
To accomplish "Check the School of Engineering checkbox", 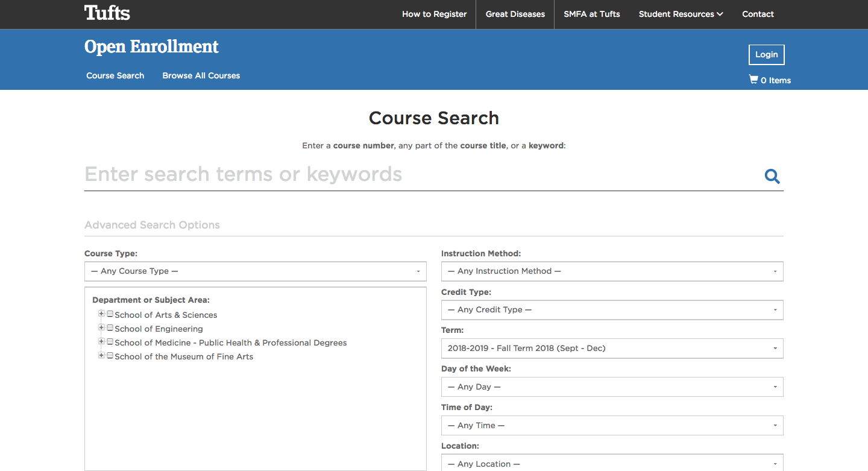I will pos(109,327).
